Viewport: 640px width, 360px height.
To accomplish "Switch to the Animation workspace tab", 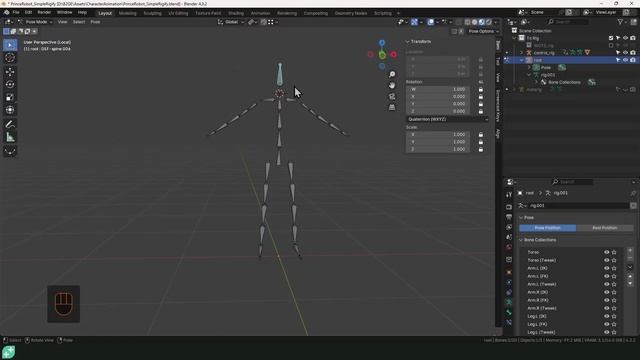I will pyautogui.click(x=260, y=13).
